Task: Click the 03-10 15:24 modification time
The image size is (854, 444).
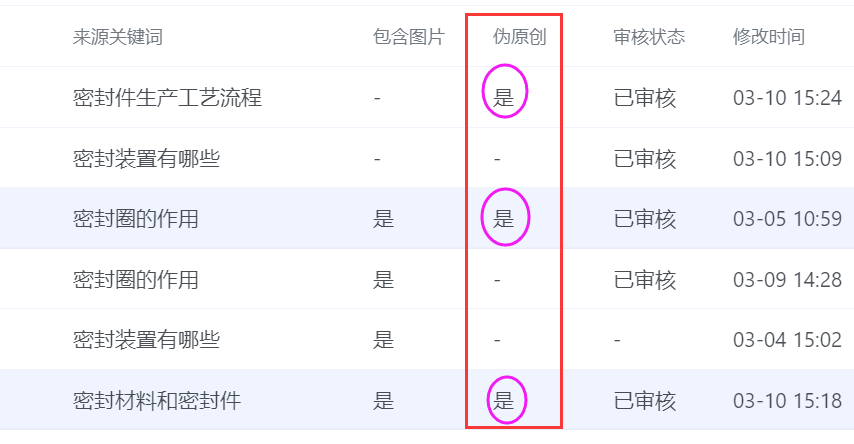Action: click(x=787, y=98)
